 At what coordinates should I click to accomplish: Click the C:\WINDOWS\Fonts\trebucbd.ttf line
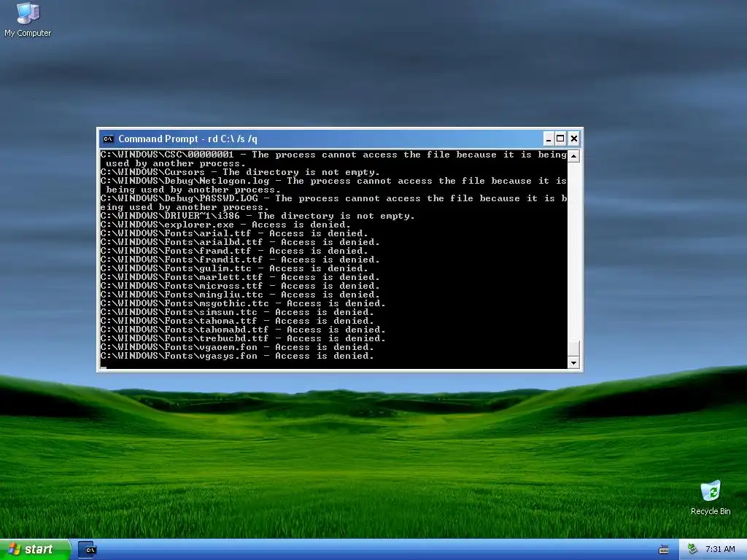coord(243,338)
